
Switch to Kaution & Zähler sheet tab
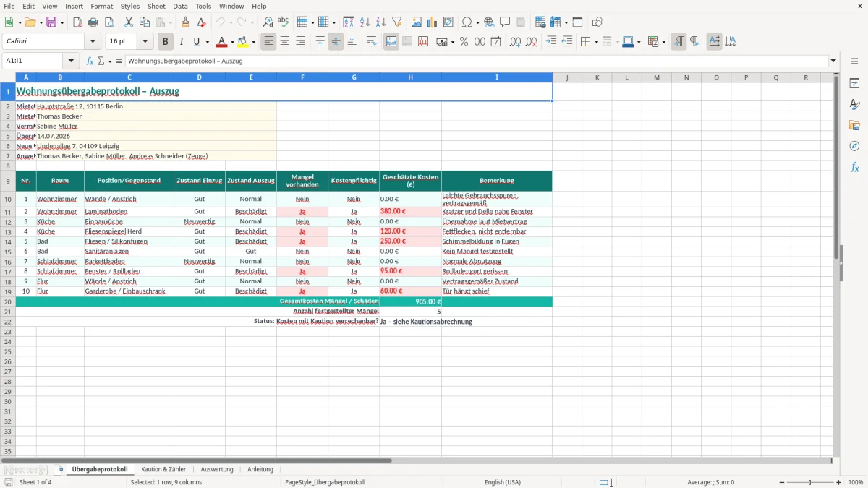coord(163,469)
